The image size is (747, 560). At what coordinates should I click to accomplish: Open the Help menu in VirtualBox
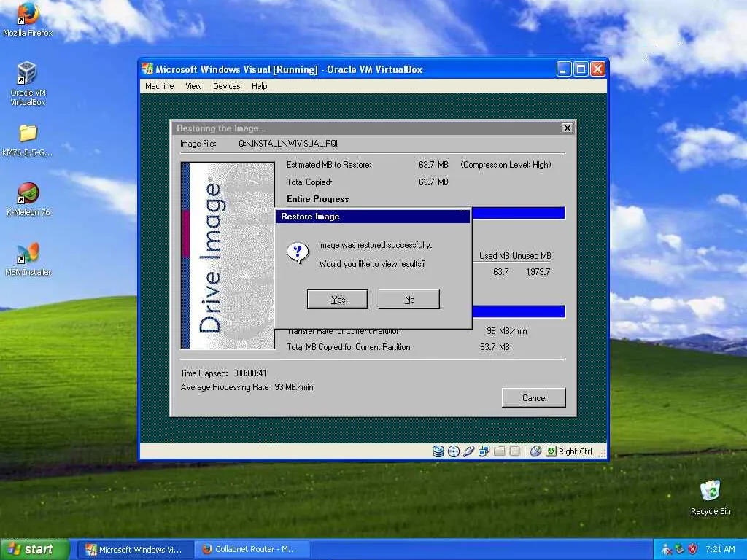(259, 86)
